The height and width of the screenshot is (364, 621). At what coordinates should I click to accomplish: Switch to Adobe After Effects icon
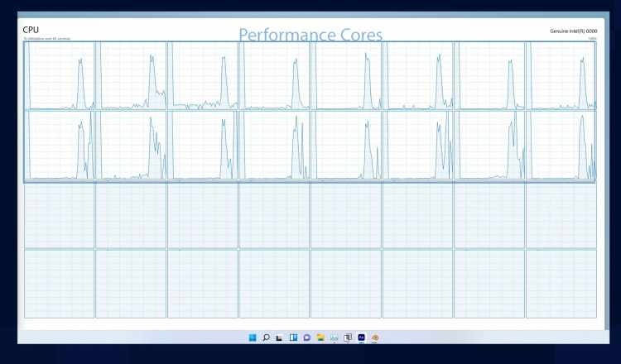(x=361, y=338)
